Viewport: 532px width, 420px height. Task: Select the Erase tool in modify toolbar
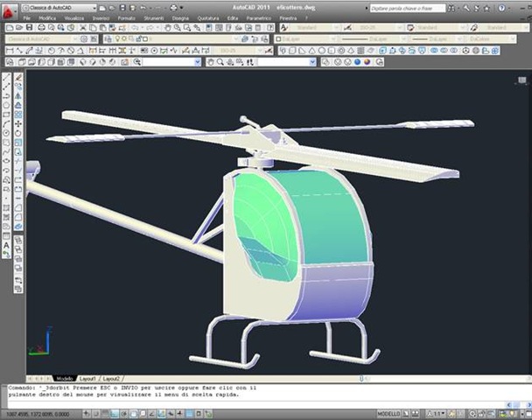click(18, 77)
